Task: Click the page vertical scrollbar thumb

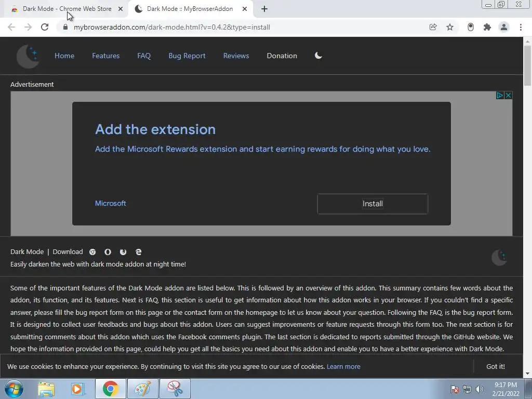Action: click(x=527, y=65)
